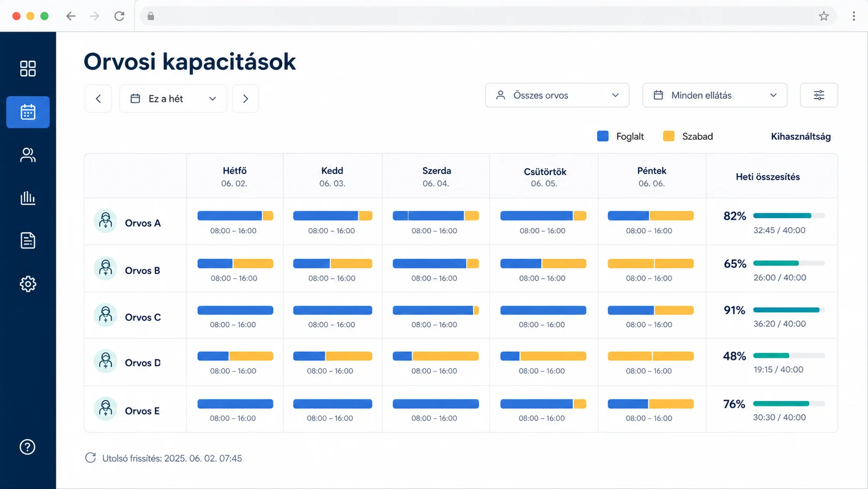Click the Orvos D avatar icon
The height and width of the screenshot is (489, 868).
[105, 361]
